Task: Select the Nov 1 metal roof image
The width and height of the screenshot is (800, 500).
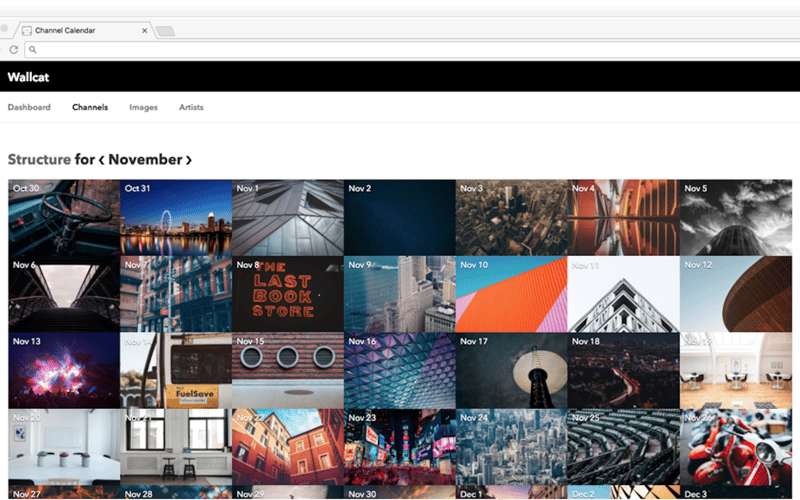Action: coord(288,217)
